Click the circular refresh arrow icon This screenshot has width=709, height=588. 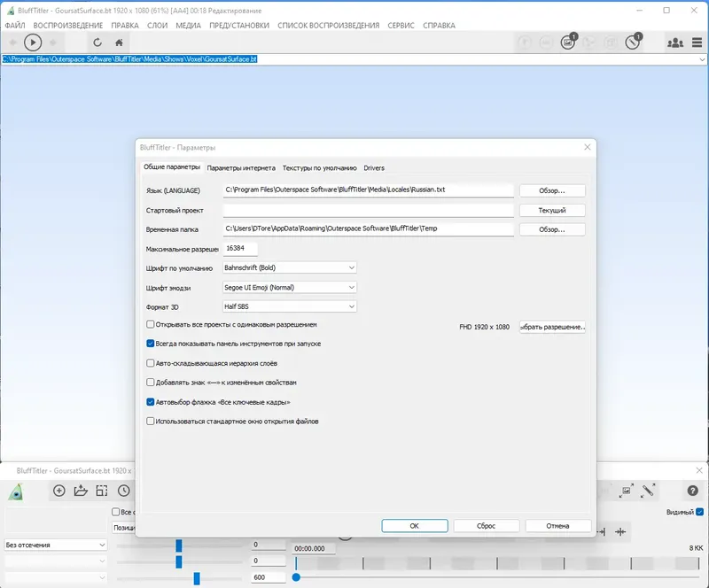pyautogui.click(x=97, y=43)
